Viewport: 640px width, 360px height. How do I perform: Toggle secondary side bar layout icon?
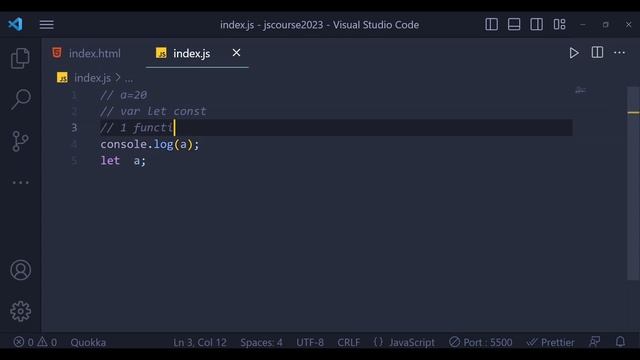[x=536, y=24]
